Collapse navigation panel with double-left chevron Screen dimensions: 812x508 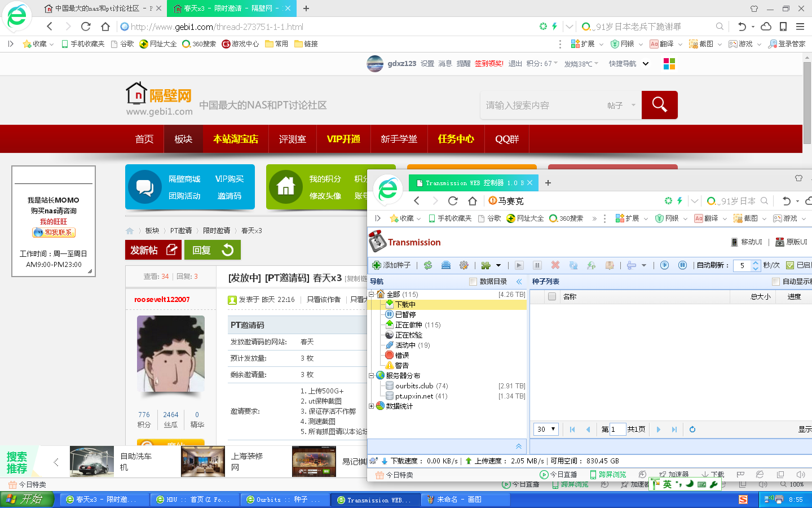coord(519,282)
